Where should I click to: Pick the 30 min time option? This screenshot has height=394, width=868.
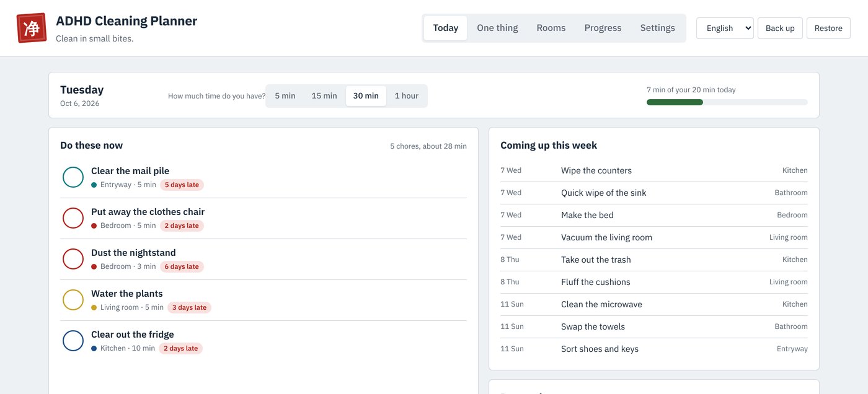tap(366, 96)
